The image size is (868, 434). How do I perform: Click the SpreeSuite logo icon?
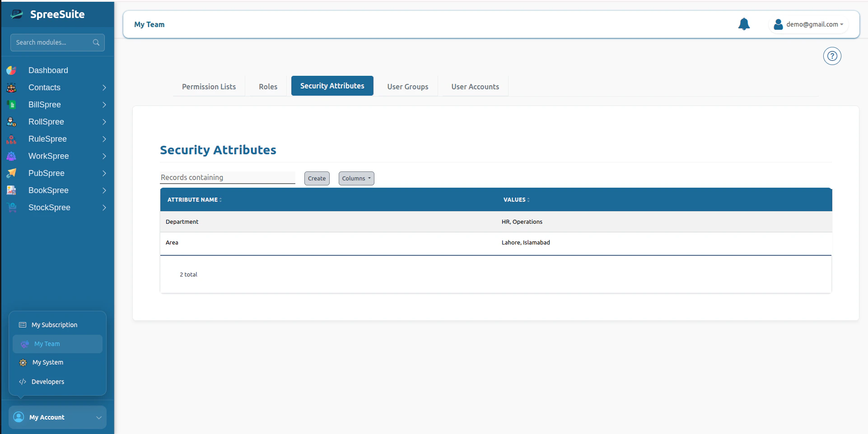coord(17,14)
